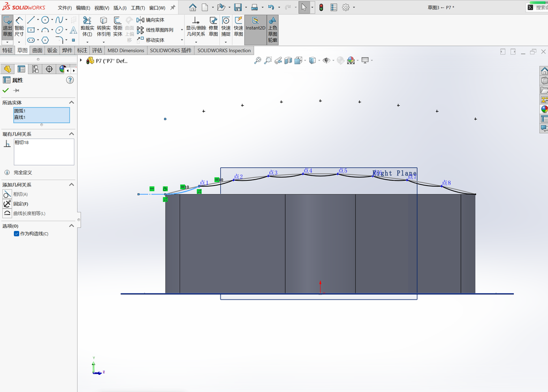The width and height of the screenshot is (548, 392).
Task: Select the sketch Text tool
Action: click(x=73, y=30)
